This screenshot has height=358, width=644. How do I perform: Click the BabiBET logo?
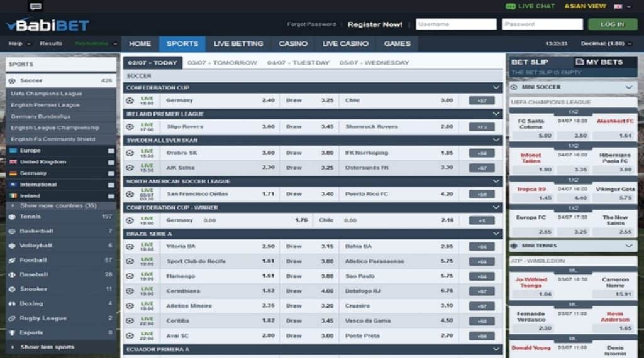[48, 25]
